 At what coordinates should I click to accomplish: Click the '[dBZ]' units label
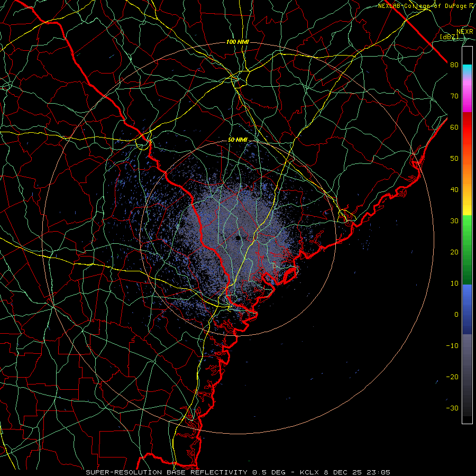449,36
